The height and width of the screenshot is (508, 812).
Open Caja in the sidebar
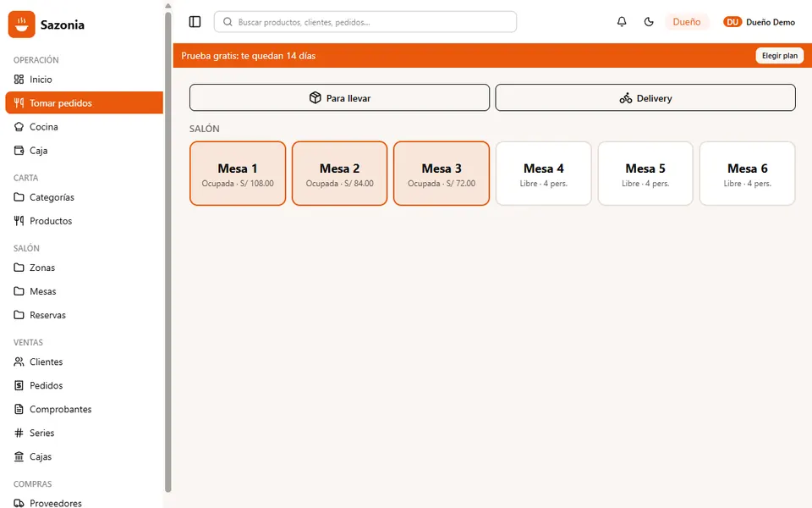coord(84,151)
